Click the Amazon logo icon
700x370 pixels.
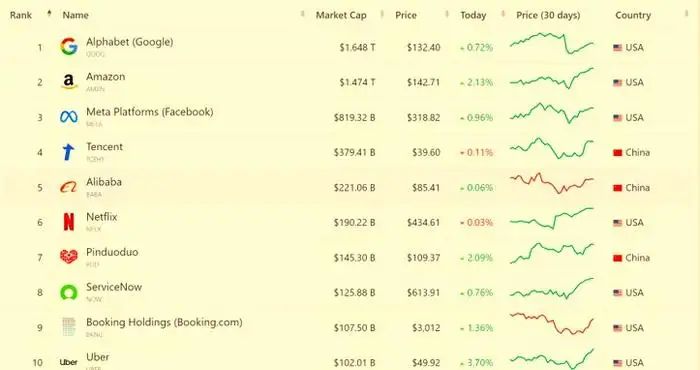69,82
